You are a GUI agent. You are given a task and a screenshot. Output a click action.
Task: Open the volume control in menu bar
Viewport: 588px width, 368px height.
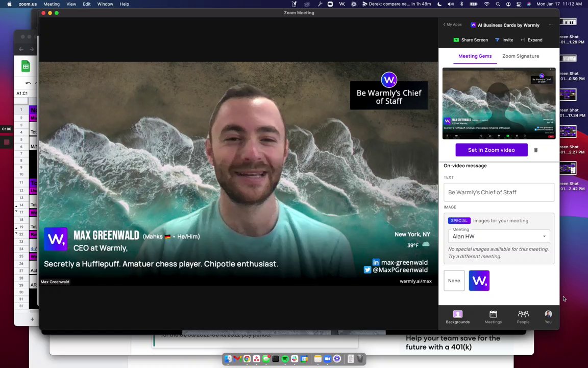(450, 4)
